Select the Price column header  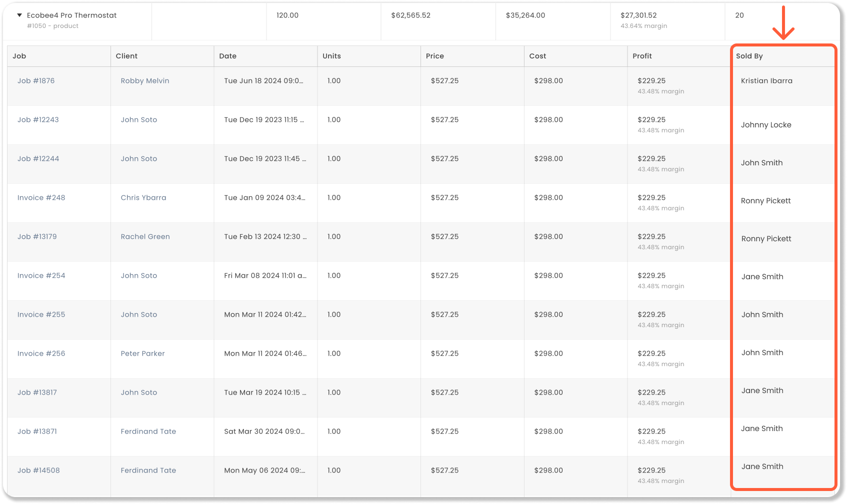coord(434,56)
